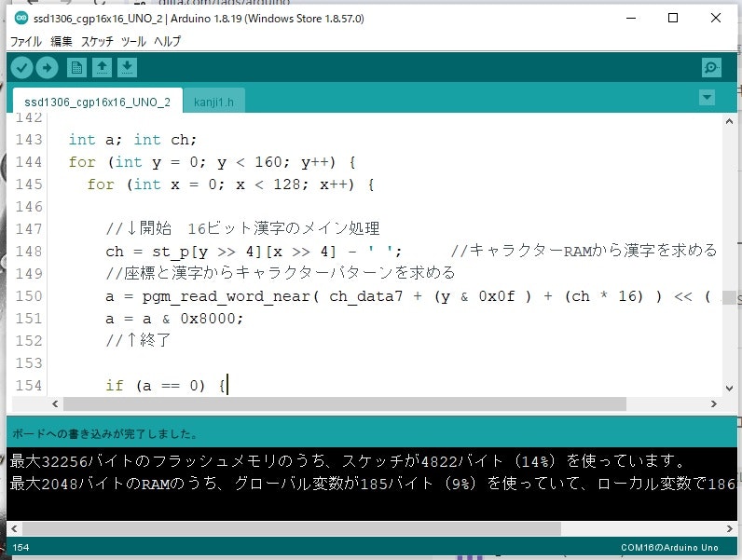Open the 編集 menu
Screen dimensions: 742x560
point(62,42)
